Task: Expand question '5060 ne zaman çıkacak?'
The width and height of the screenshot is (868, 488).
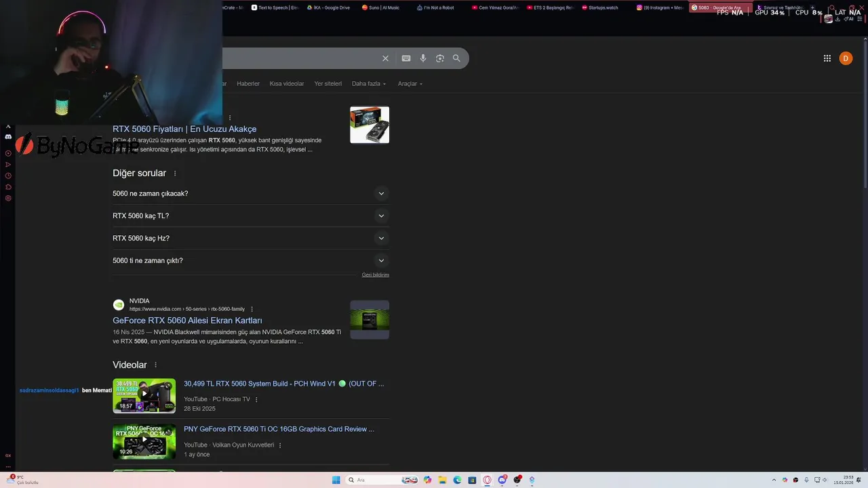Action: click(251, 193)
